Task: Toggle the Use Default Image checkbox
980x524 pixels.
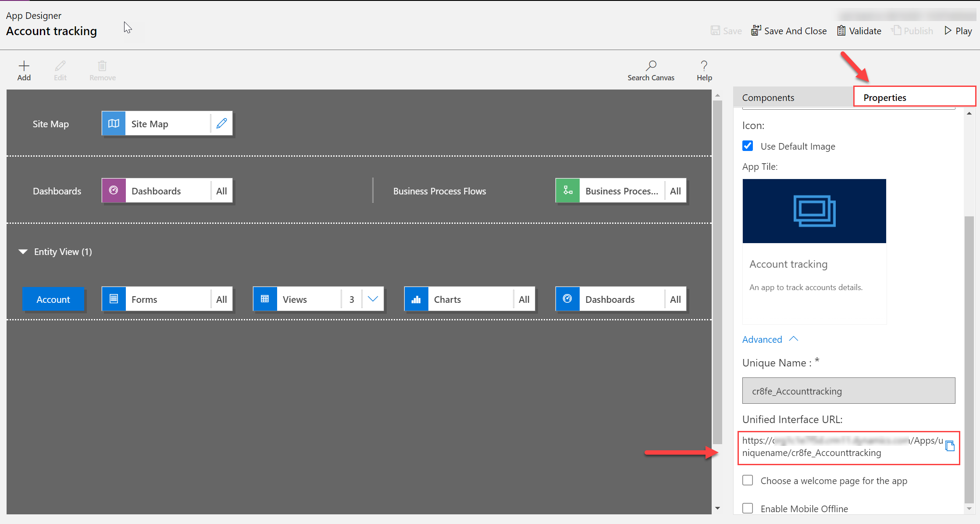Action: coord(748,146)
